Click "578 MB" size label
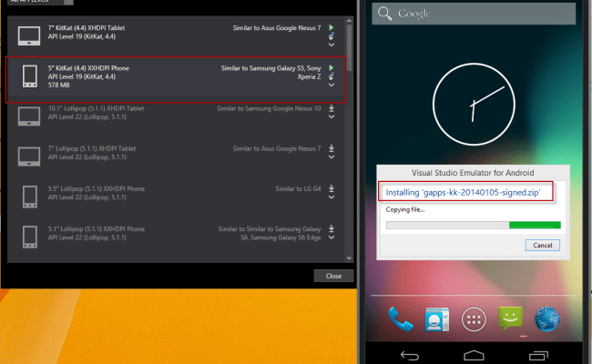This screenshot has width=592, height=364. click(58, 86)
